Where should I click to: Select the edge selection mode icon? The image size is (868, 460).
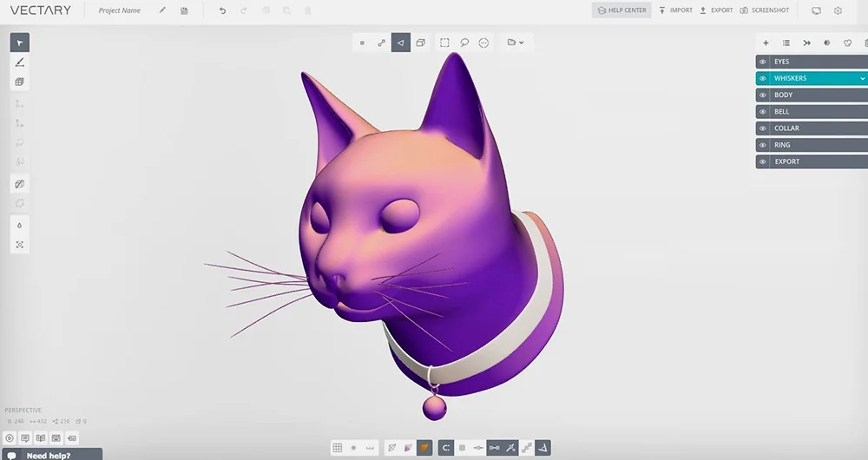[381, 43]
